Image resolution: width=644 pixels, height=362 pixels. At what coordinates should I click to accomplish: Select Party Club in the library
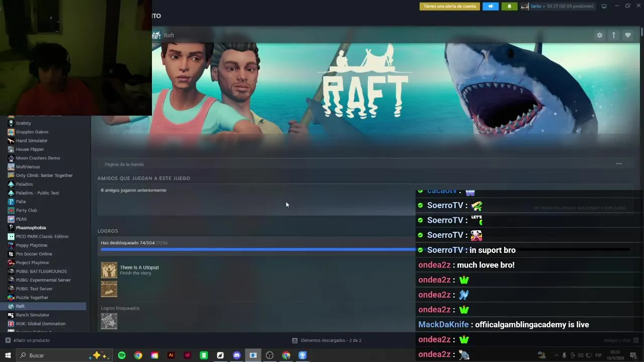[26, 210]
